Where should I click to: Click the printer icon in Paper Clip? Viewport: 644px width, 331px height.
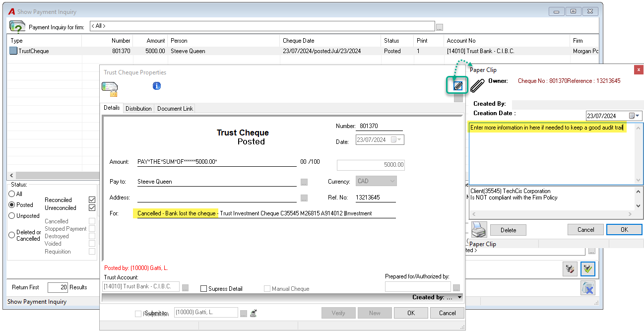click(x=479, y=230)
